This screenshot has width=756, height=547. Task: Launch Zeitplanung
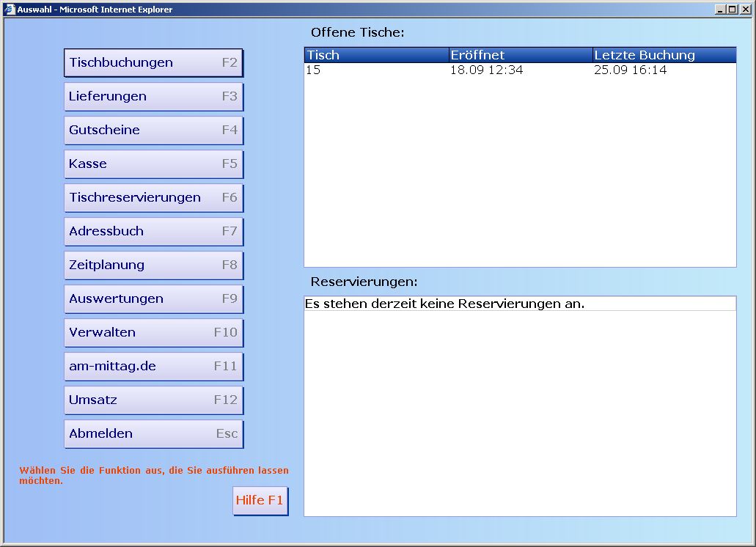click(153, 265)
